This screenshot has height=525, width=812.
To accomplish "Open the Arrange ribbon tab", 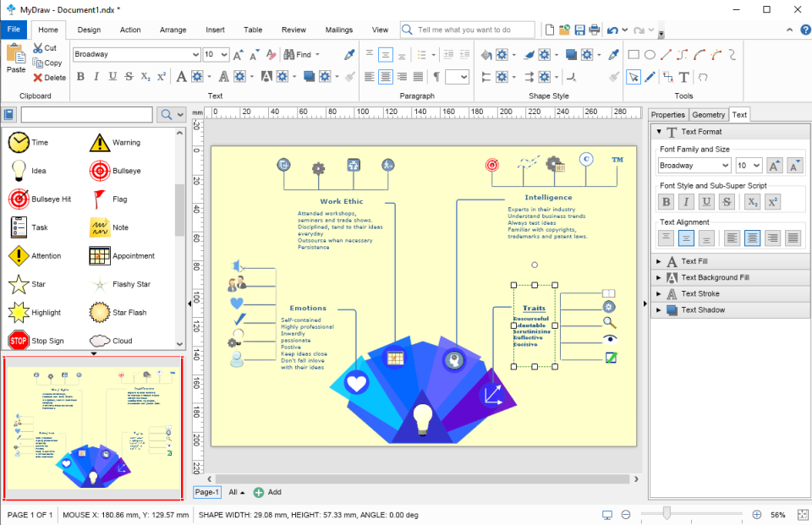I will click(173, 29).
